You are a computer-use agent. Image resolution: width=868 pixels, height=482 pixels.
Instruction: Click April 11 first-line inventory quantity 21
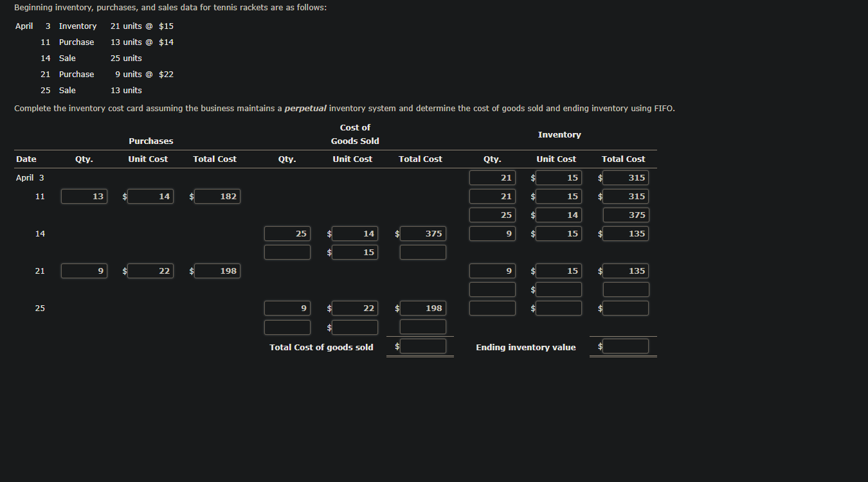(x=493, y=197)
